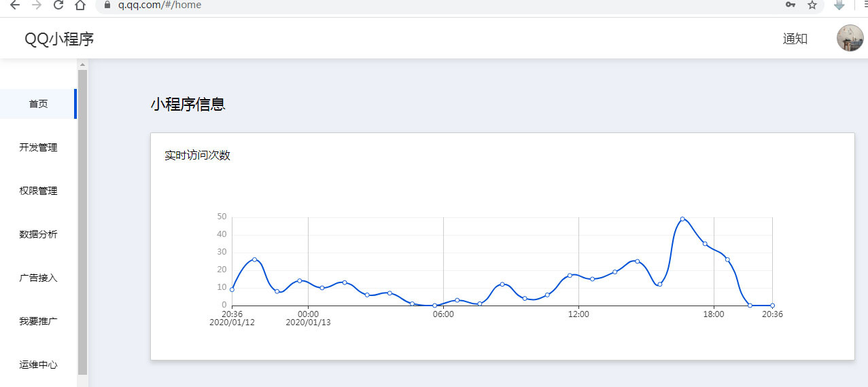The width and height of the screenshot is (868, 387).
Task: Select 首页 in the sidebar
Action: (x=38, y=104)
